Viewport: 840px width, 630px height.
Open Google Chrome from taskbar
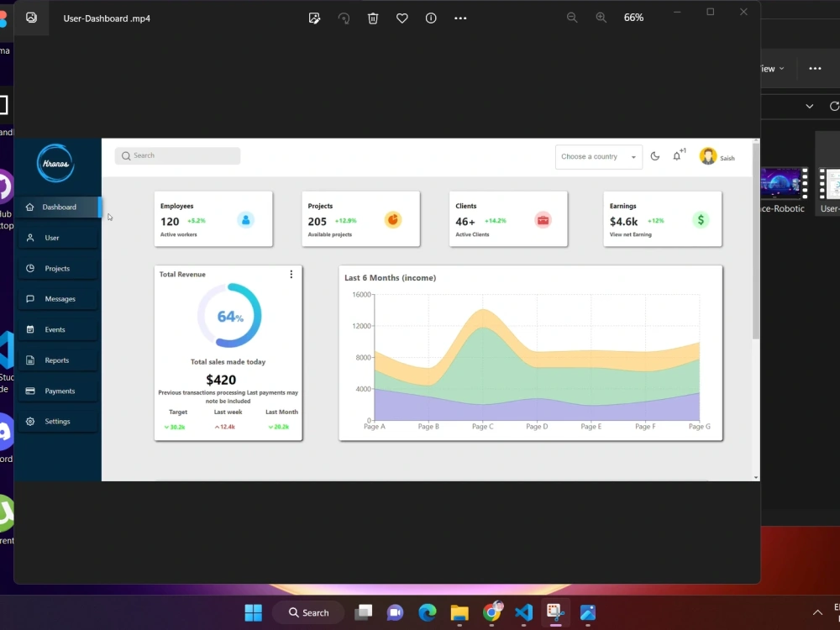click(x=491, y=612)
